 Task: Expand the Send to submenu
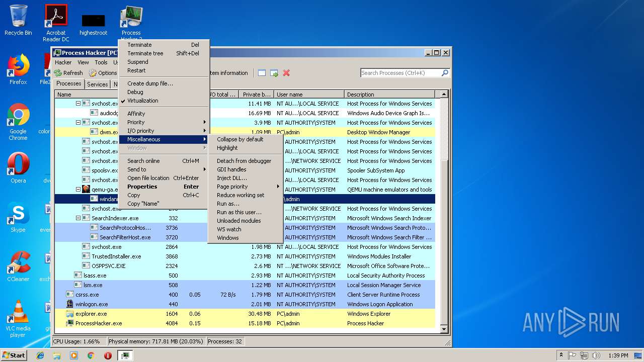click(164, 169)
